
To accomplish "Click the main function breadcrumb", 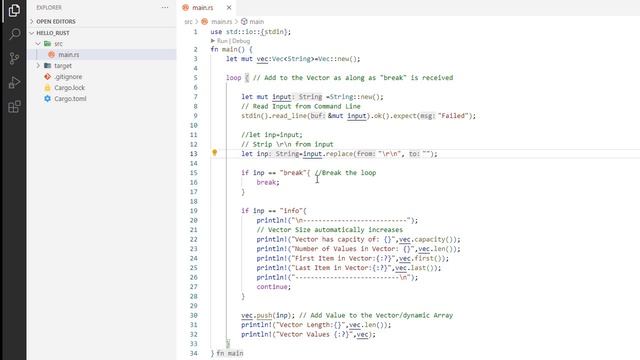I will click(256, 22).
